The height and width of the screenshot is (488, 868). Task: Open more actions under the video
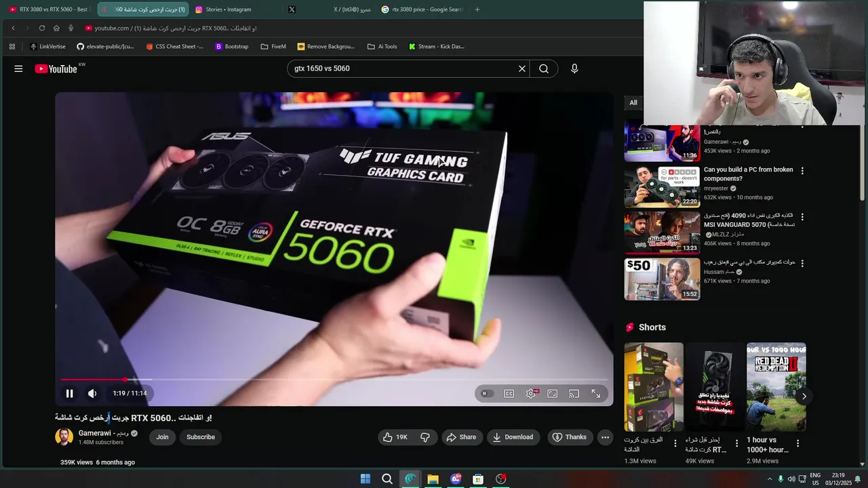[x=605, y=437]
